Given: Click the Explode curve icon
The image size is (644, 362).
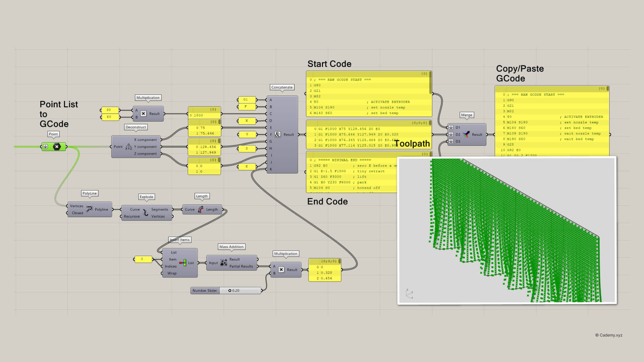Looking at the screenshot, I should pyautogui.click(x=146, y=213).
